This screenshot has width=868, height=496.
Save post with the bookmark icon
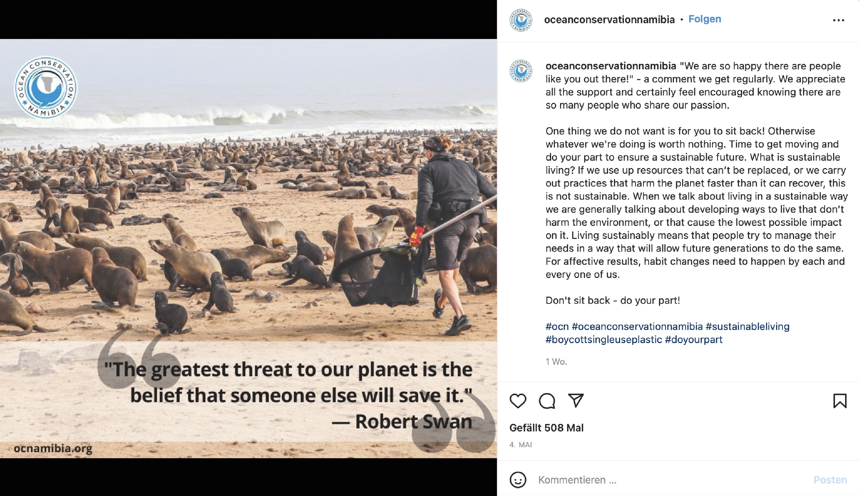pos(840,400)
